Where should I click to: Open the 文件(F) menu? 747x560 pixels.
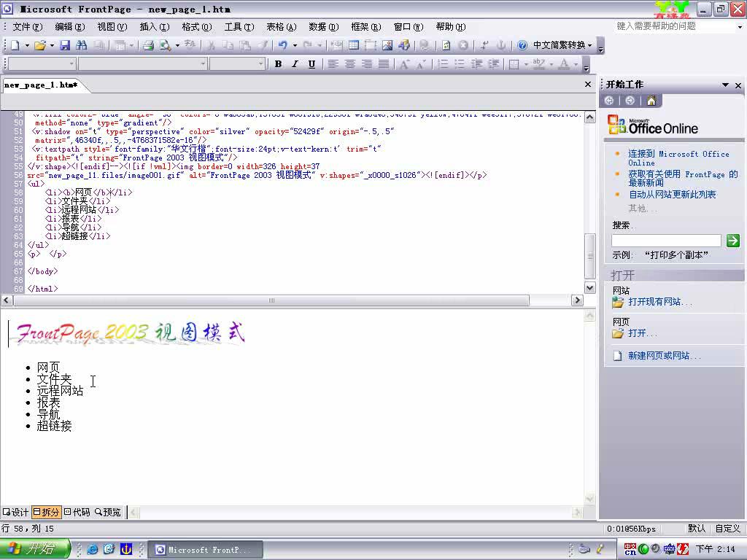27,27
